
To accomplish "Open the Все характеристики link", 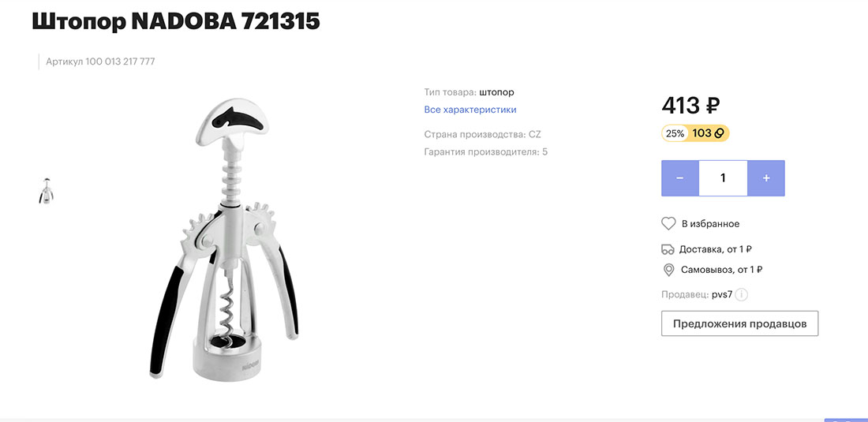I will coord(470,110).
